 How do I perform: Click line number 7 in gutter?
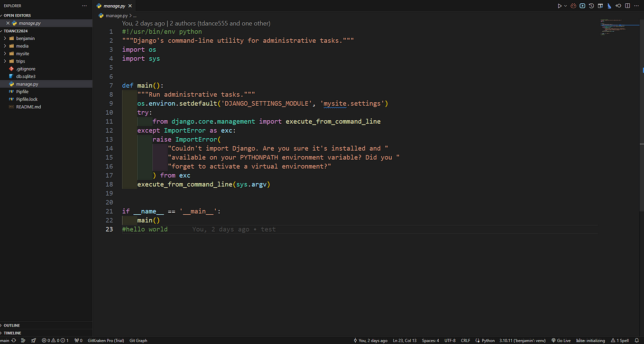click(111, 85)
